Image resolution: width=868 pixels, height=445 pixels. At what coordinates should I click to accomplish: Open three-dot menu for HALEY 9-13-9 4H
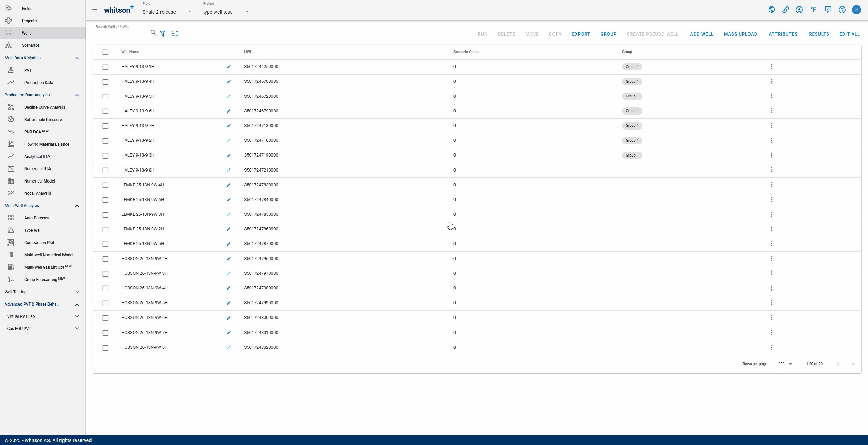(772, 81)
